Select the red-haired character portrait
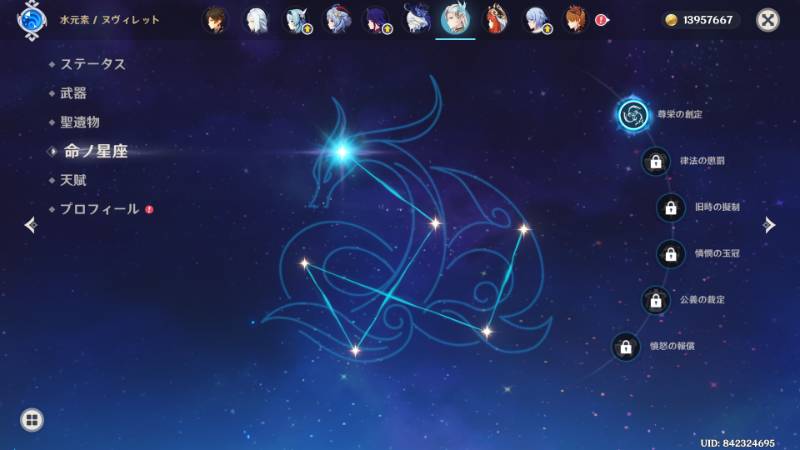The width and height of the screenshot is (800, 450). point(495,19)
